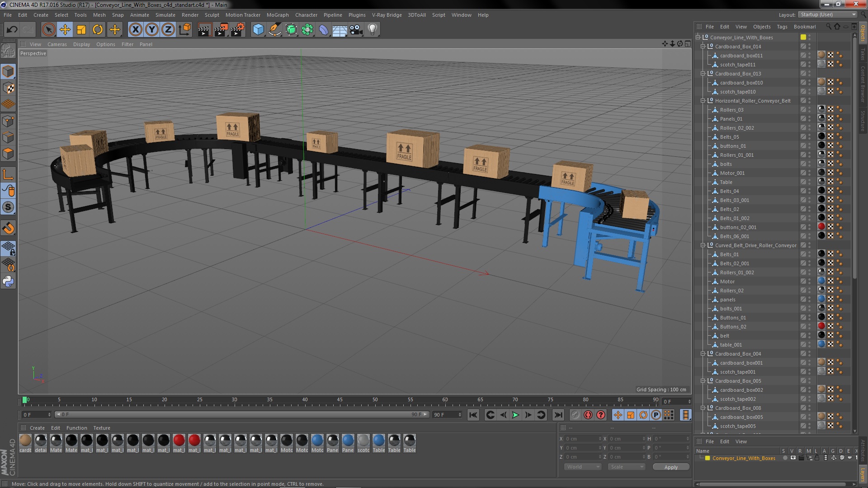Collapse the Curved_Belt_Drive_Roller_Conveyor group
This screenshot has width=868, height=488.
(703, 245)
